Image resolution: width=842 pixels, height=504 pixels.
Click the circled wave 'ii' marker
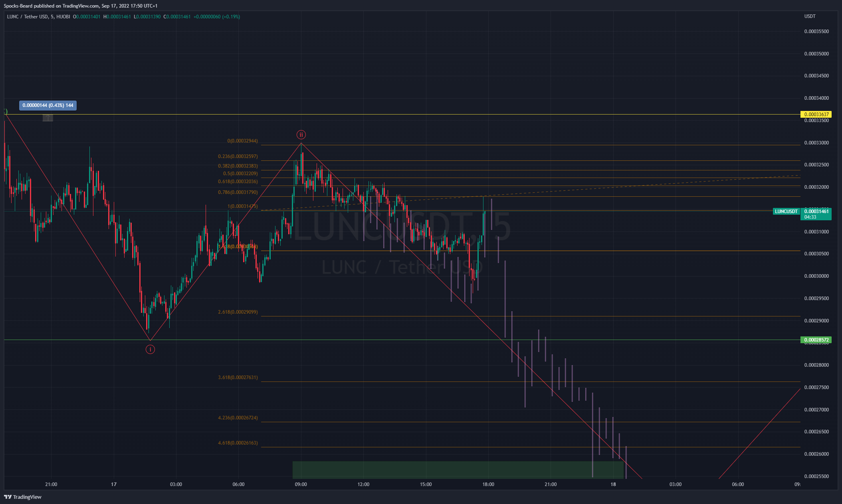[x=301, y=135]
